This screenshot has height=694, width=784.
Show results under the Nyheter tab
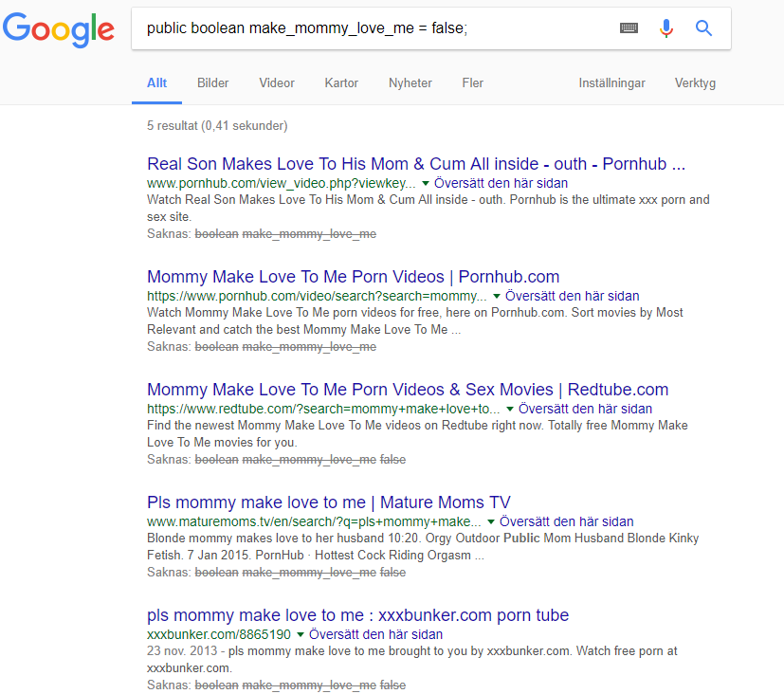[x=410, y=83]
